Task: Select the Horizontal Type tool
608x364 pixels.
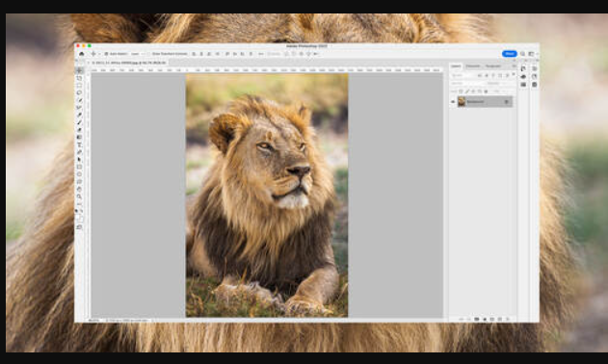Action: [x=79, y=144]
